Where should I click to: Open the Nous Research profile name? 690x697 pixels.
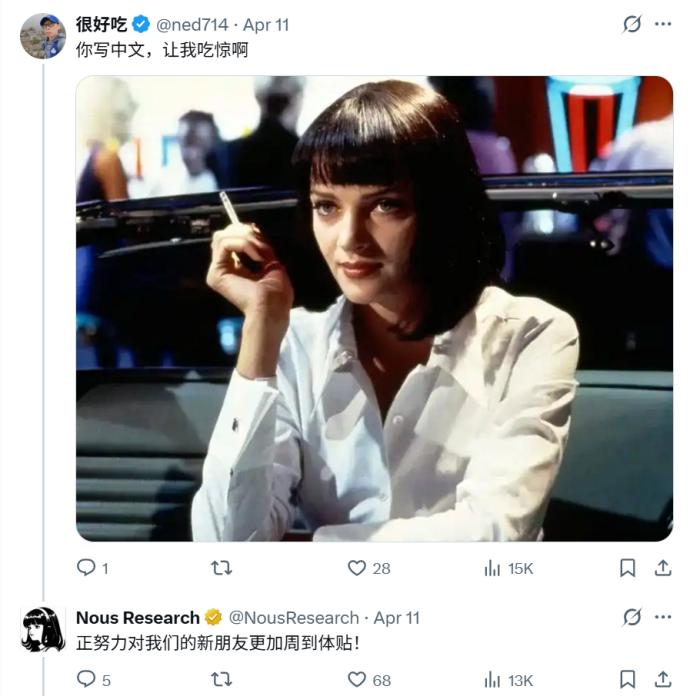(x=138, y=617)
